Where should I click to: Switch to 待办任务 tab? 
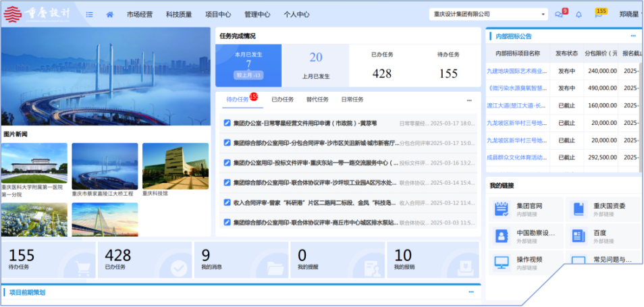click(x=238, y=100)
